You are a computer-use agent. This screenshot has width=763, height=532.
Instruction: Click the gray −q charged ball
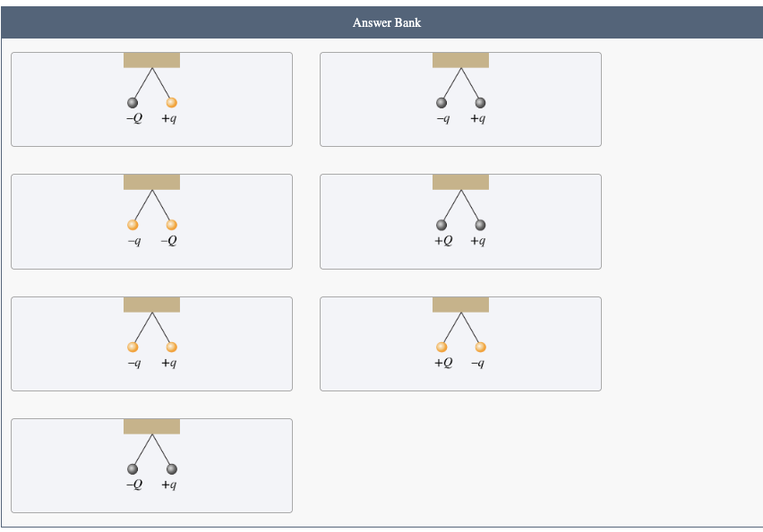pos(442,102)
